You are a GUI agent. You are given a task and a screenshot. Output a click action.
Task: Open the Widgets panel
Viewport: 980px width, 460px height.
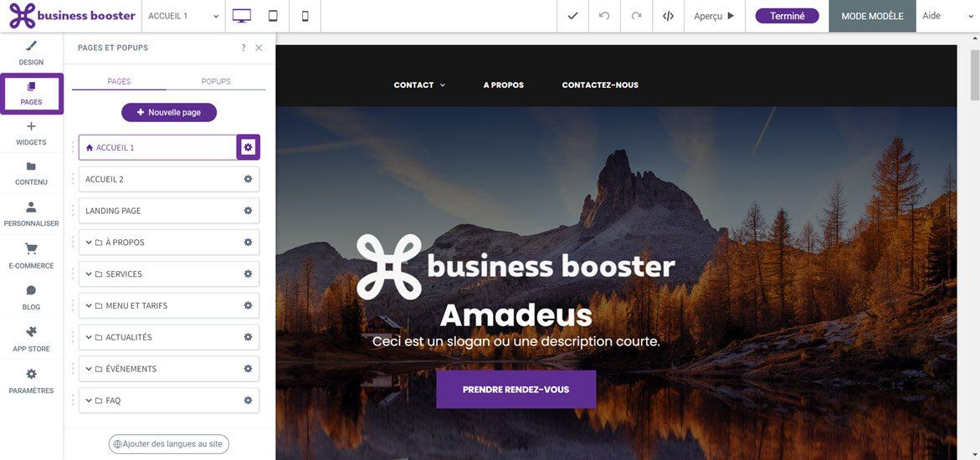coord(31,134)
